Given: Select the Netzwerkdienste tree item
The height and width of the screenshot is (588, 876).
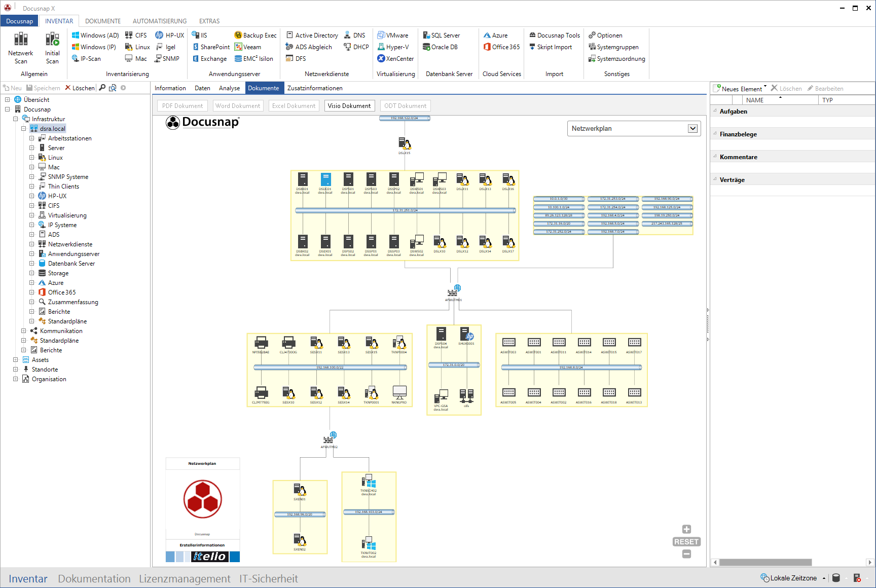Looking at the screenshot, I should [70, 244].
